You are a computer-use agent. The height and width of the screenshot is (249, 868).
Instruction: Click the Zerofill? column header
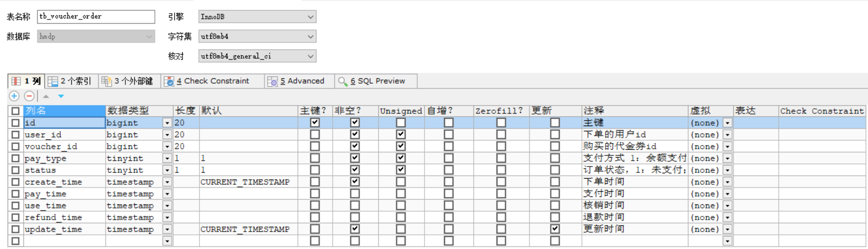502,111
